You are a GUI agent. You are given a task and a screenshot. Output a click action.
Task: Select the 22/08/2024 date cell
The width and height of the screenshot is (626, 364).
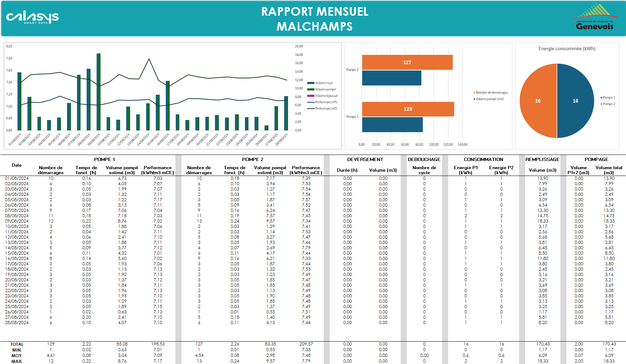pos(17,291)
